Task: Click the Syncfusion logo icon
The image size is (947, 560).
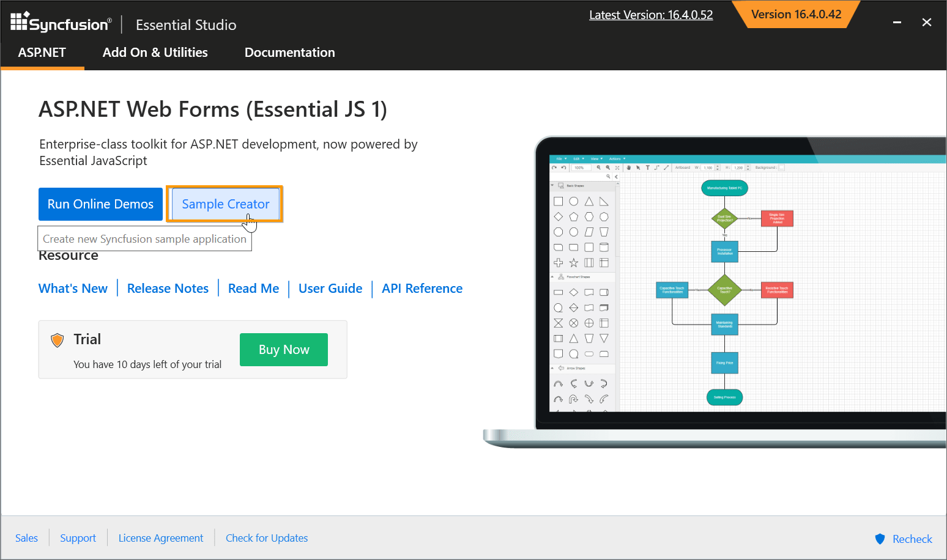Action: pyautogui.click(x=20, y=21)
